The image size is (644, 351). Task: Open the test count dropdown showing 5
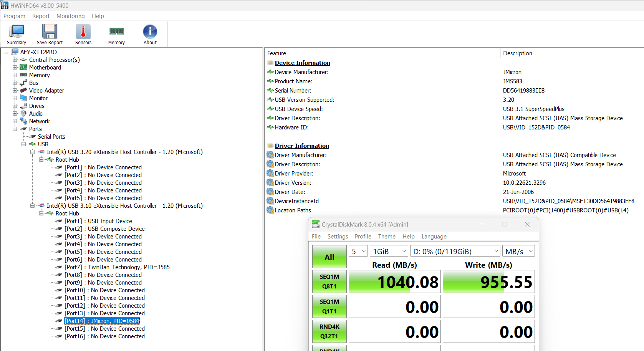pos(358,252)
